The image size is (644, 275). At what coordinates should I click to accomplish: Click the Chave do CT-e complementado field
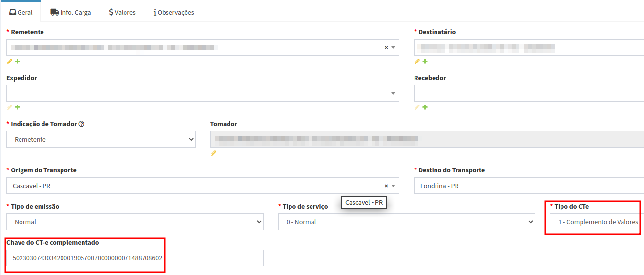point(135,258)
